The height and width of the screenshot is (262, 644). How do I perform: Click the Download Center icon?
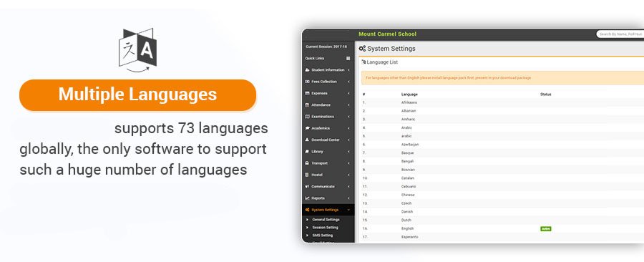307,140
